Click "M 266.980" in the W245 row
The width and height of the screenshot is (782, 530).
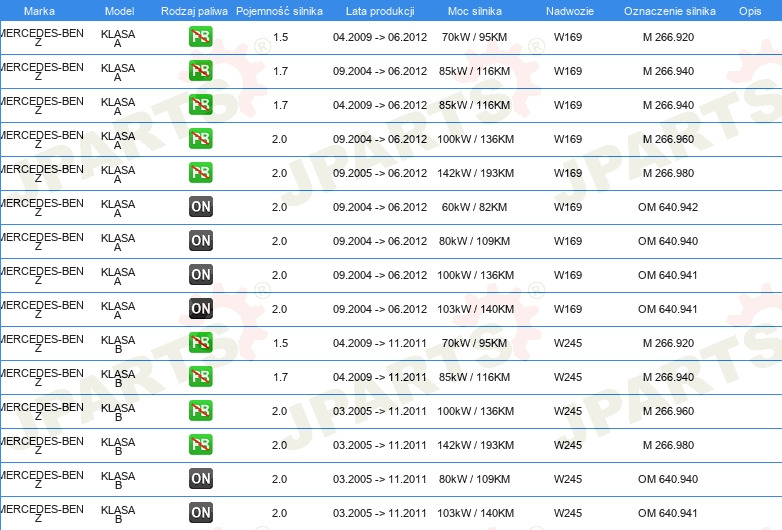pyautogui.click(x=668, y=445)
